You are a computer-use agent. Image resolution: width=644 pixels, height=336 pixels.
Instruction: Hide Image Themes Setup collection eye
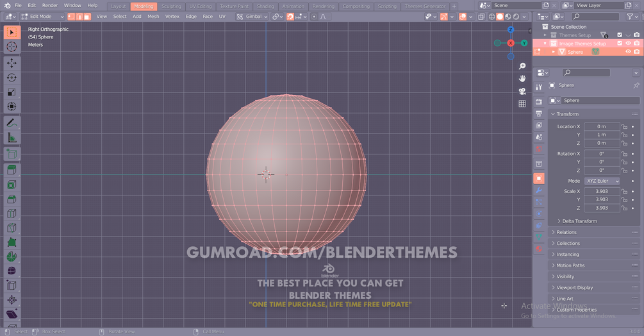628,43
